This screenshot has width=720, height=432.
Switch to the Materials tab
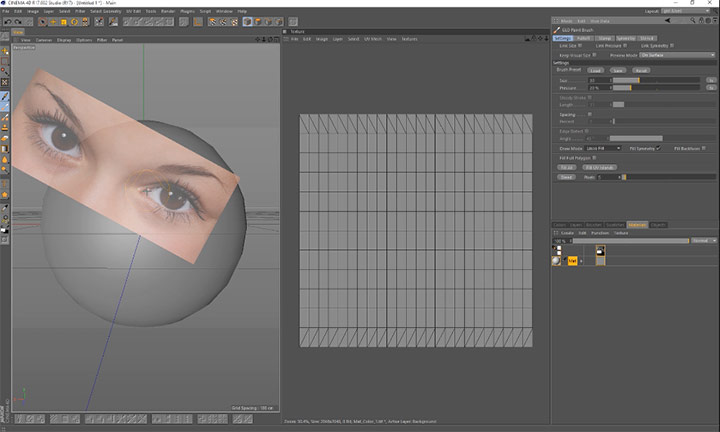tap(637, 225)
